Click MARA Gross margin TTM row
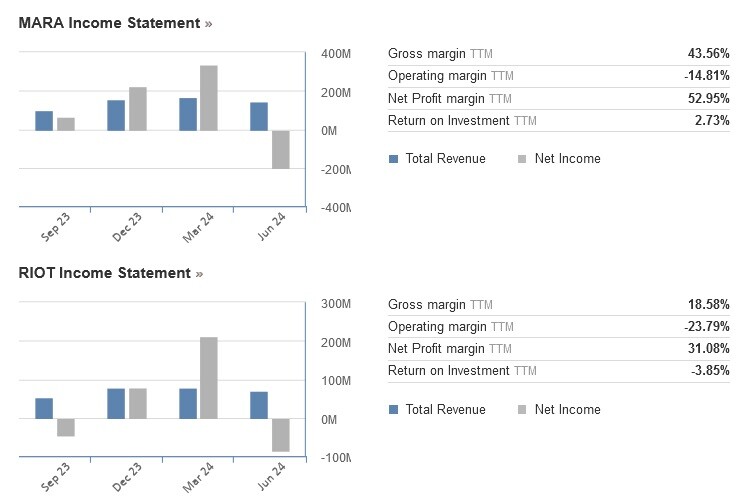Viewport: 743px width, 502px height. point(559,54)
